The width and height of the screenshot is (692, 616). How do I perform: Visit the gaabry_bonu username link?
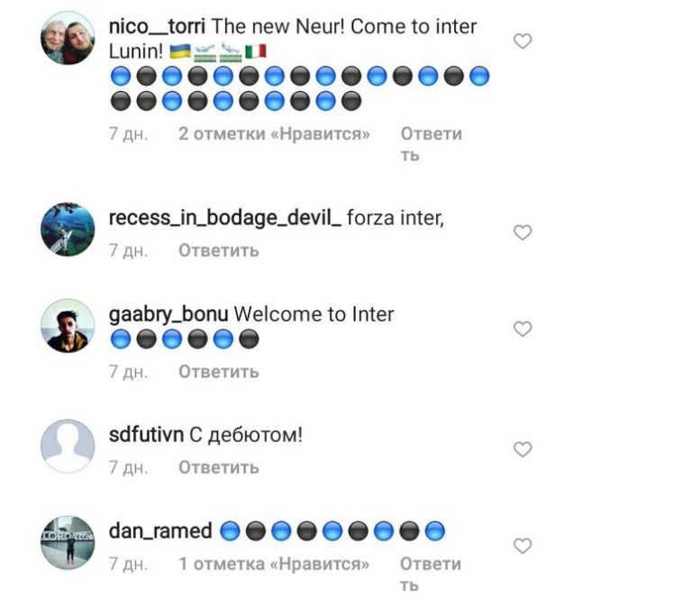168,314
